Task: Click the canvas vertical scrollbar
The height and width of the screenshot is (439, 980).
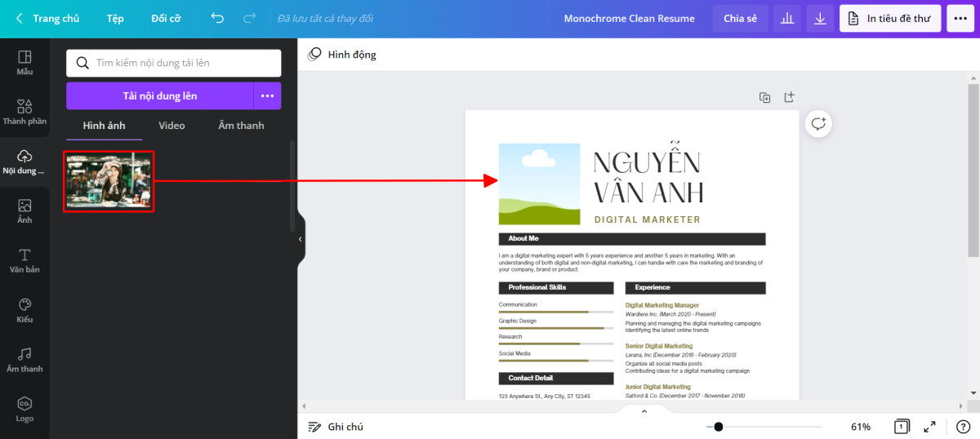Action: click(973, 171)
